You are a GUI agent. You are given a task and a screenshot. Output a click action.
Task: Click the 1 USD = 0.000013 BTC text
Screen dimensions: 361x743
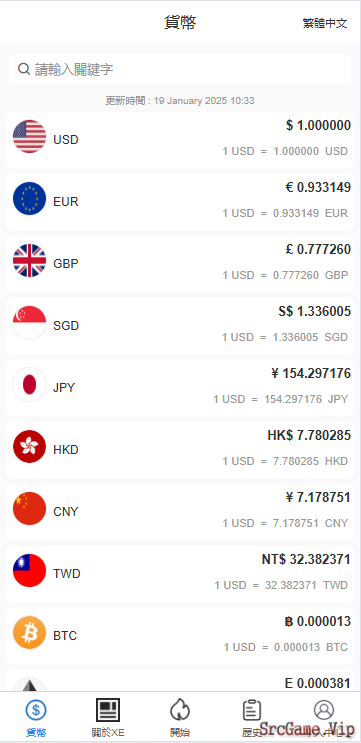coord(286,647)
